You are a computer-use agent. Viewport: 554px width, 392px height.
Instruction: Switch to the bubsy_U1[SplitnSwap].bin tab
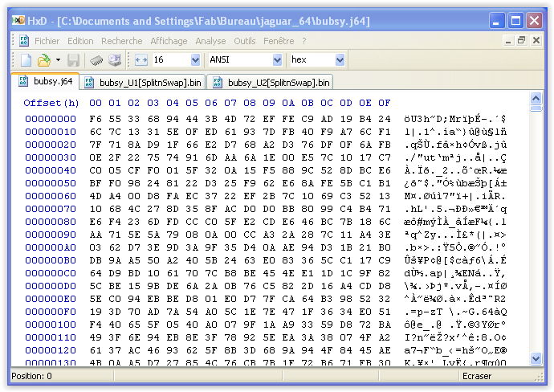(143, 83)
